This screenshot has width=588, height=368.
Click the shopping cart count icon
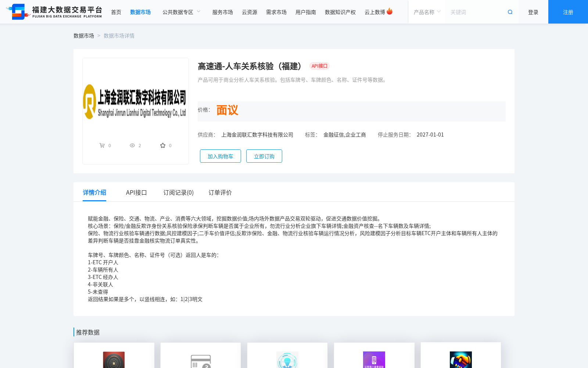tap(102, 145)
